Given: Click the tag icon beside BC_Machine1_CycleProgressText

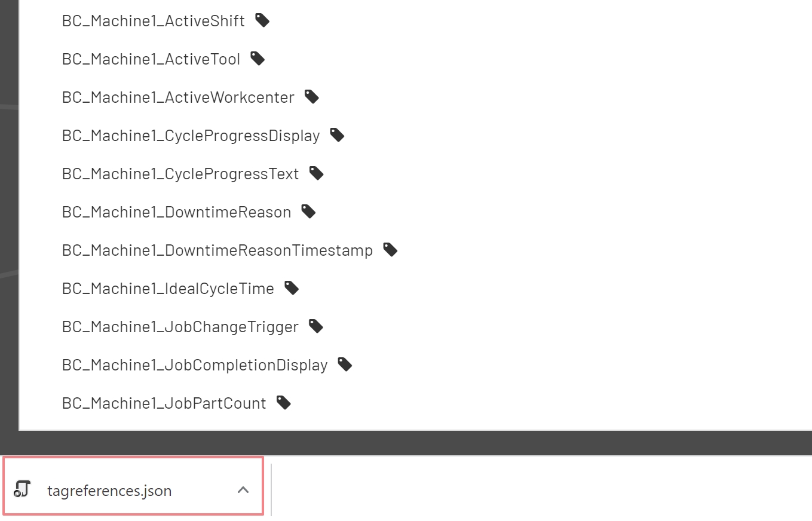Looking at the screenshot, I should [x=316, y=173].
